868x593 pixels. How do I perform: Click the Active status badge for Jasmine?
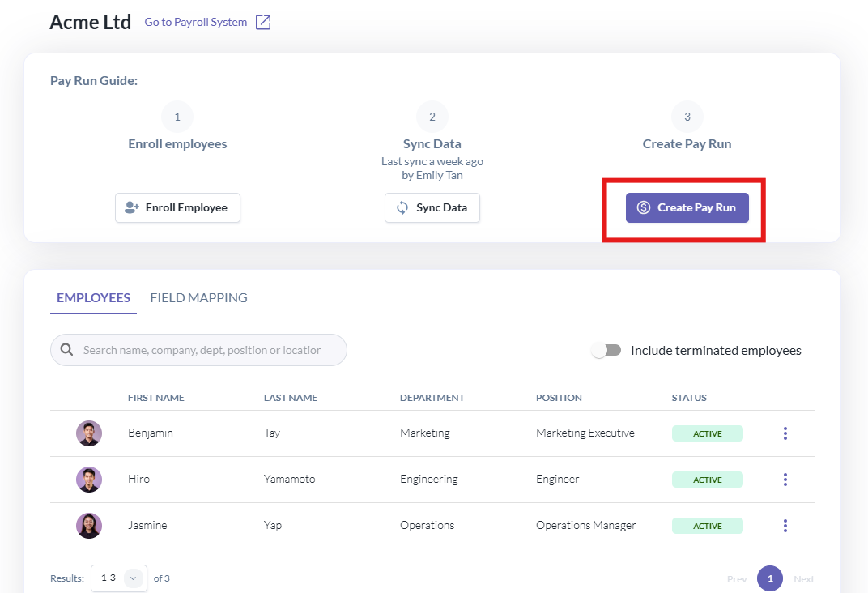click(x=708, y=526)
